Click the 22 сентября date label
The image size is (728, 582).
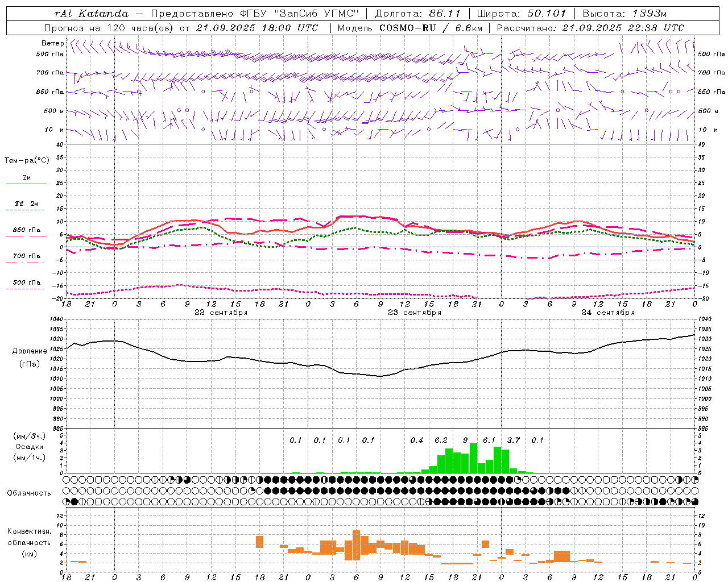pyautogui.click(x=221, y=313)
